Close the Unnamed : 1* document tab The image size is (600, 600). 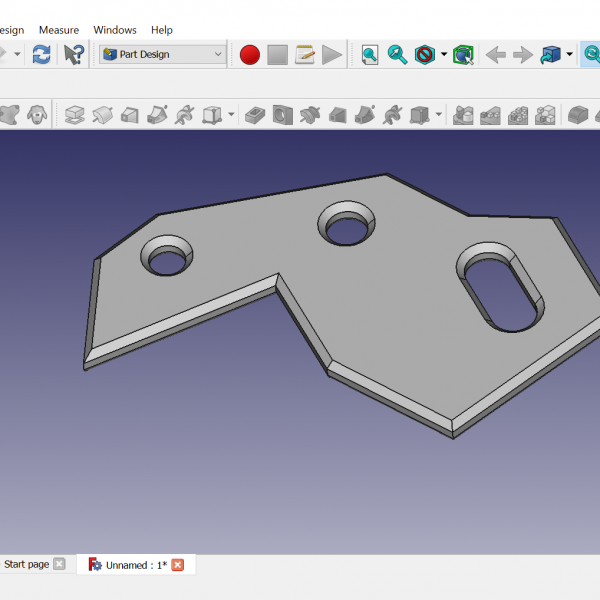[x=178, y=565]
